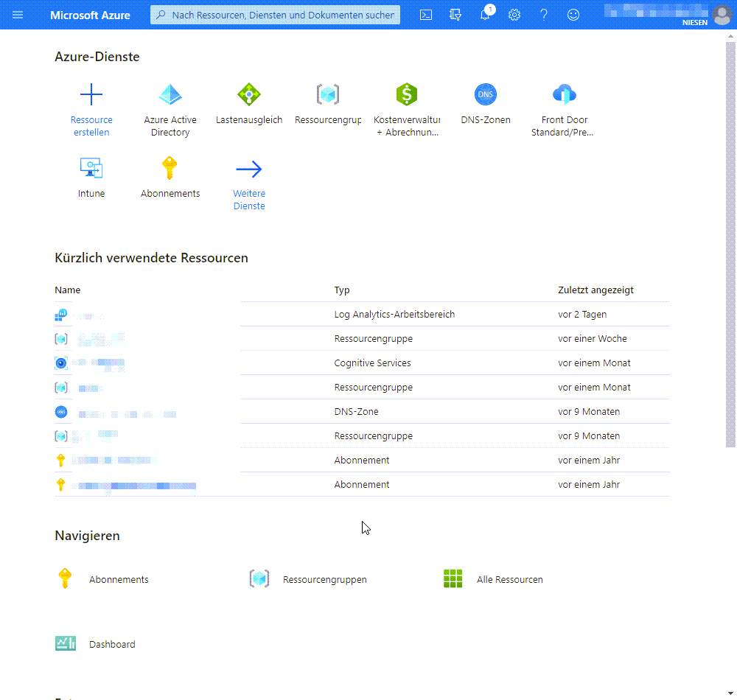Open the help question mark
The height and width of the screenshot is (700, 737).
[x=544, y=15]
